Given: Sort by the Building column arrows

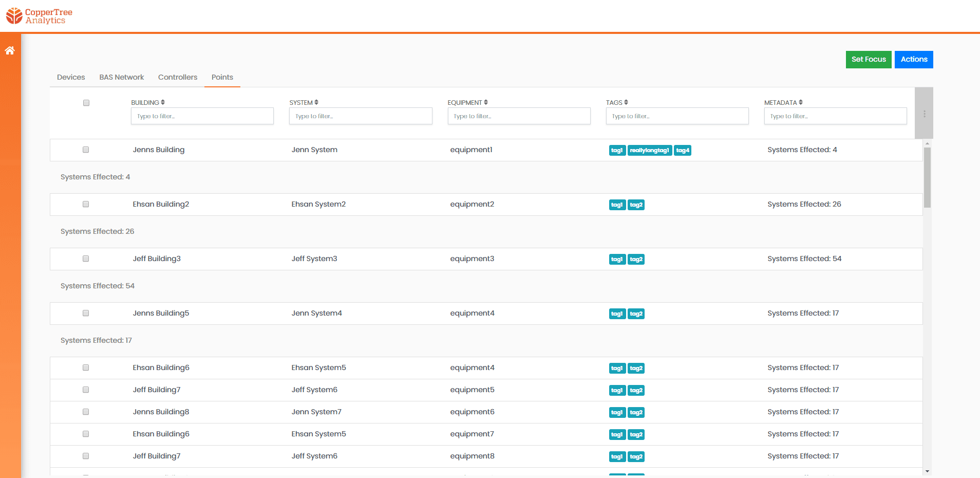Looking at the screenshot, I should point(163,102).
